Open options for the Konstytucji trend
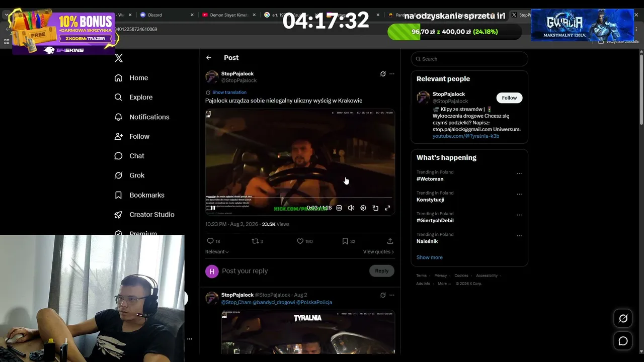 [519, 194]
